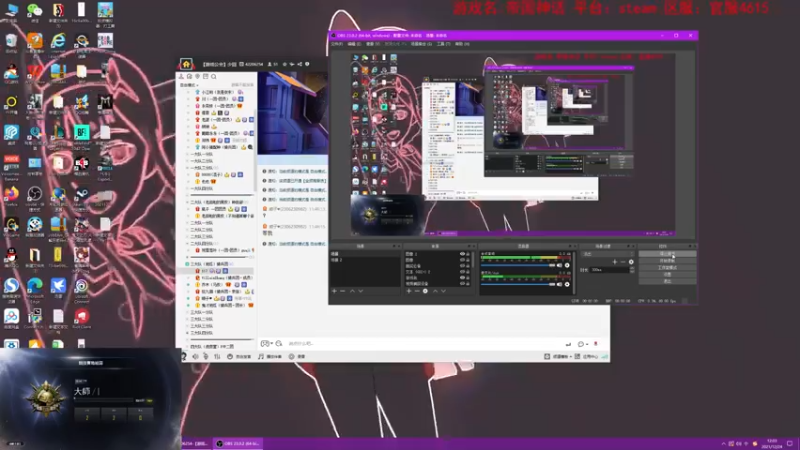Add a source with the Sources plus icon
Viewport: 800px width, 450px height.
coord(409,291)
